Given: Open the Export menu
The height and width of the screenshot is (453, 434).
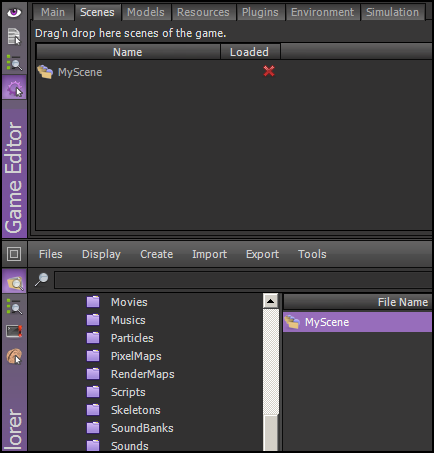Looking at the screenshot, I should 262,254.
